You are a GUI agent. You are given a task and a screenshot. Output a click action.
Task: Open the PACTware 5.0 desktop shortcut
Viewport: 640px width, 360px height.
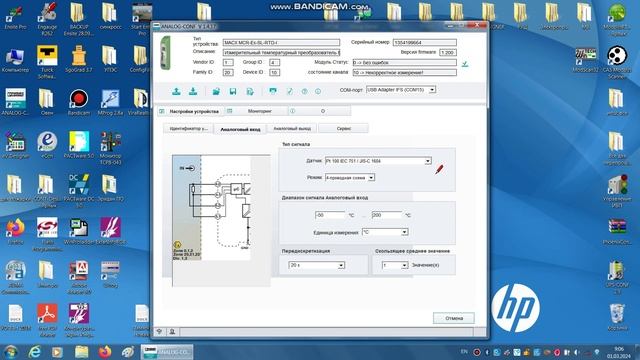(x=79, y=145)
